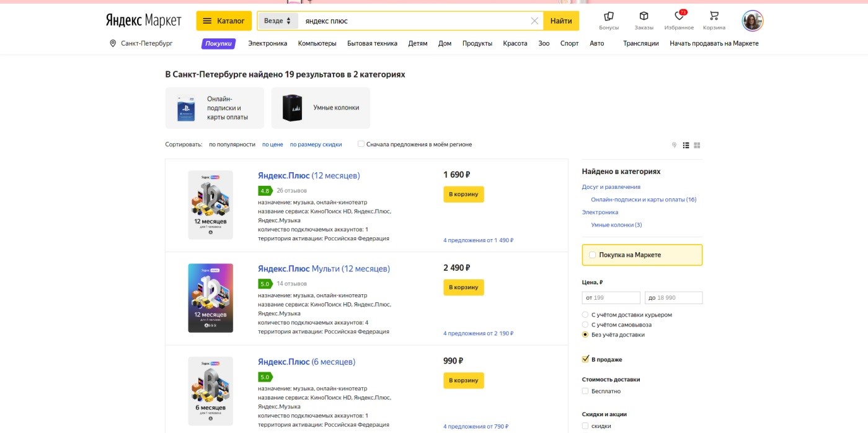Open Избранное heart icon
The height and width of the screenshot is (433, 868).
(x=679, y=20)
